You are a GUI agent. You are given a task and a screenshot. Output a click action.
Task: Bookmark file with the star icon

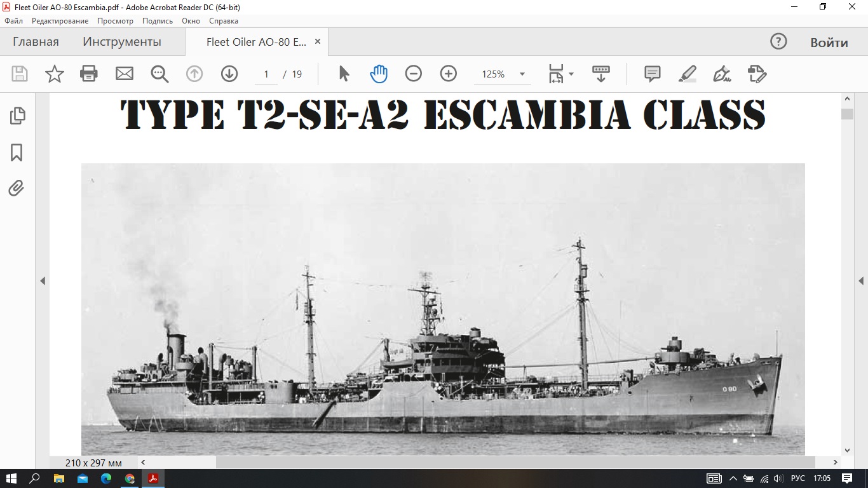tap(55, 74)
